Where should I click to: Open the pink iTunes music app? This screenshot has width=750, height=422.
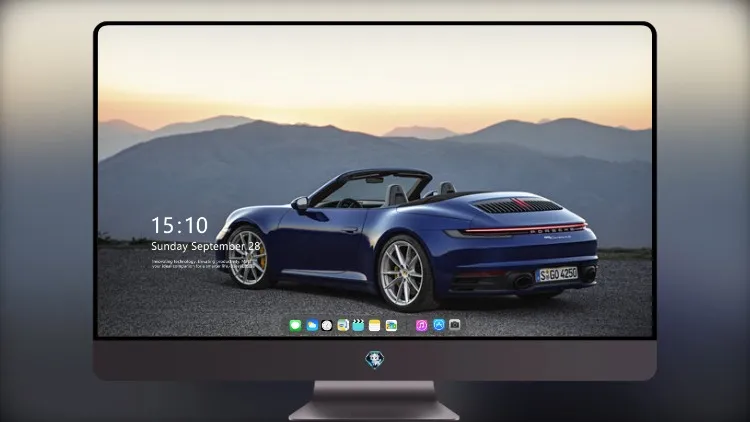[422, 325]
